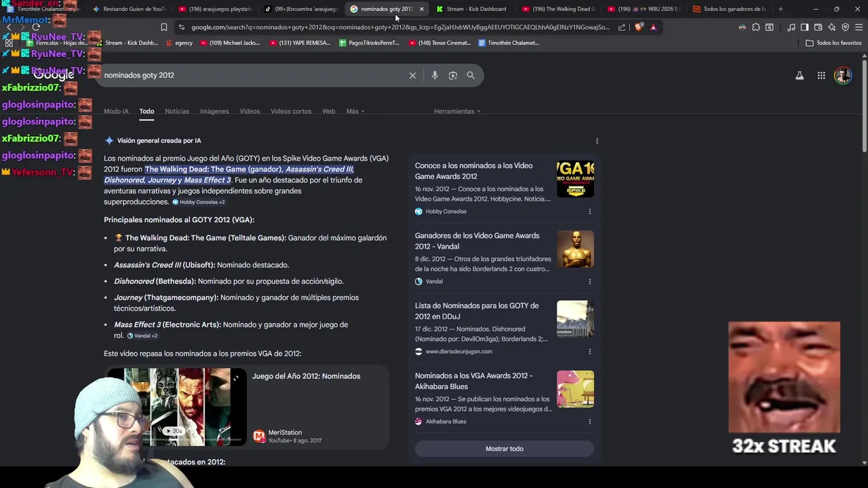Select the Web search tab

point(329,111)
